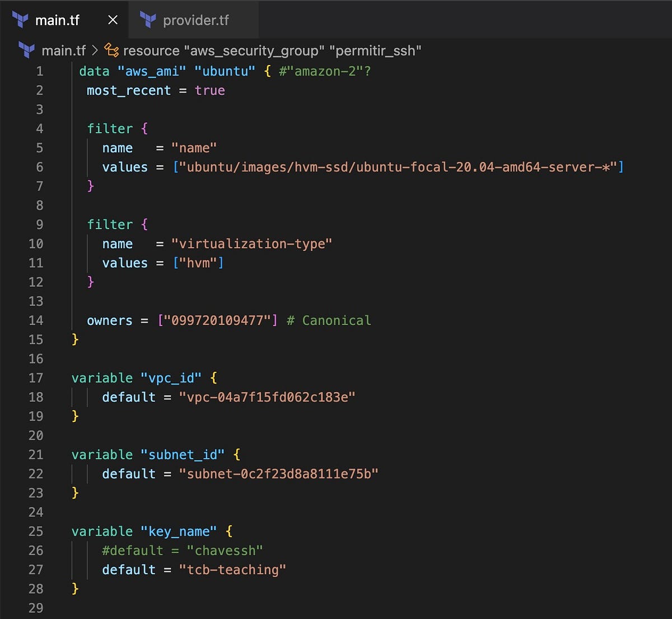Screen dimensions: 672x619
Task: Click the Terraform icon in the breadcrumb bar
Action: coord(26,50)
